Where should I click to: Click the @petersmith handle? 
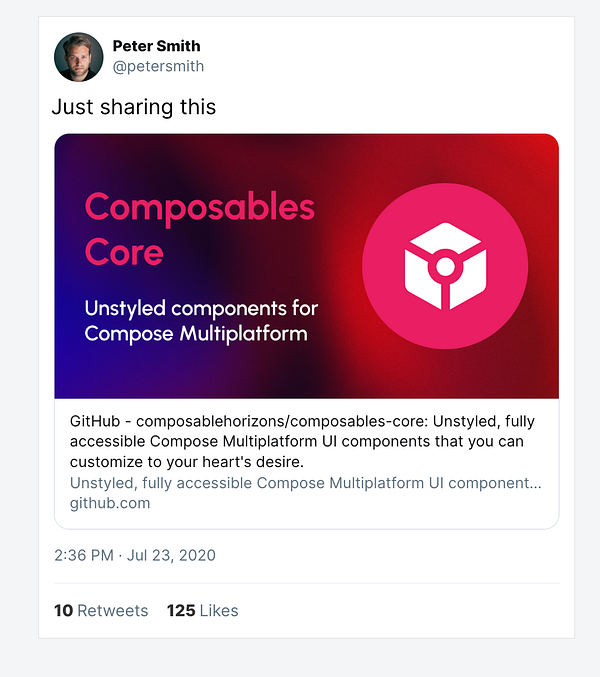click(158, 66)
